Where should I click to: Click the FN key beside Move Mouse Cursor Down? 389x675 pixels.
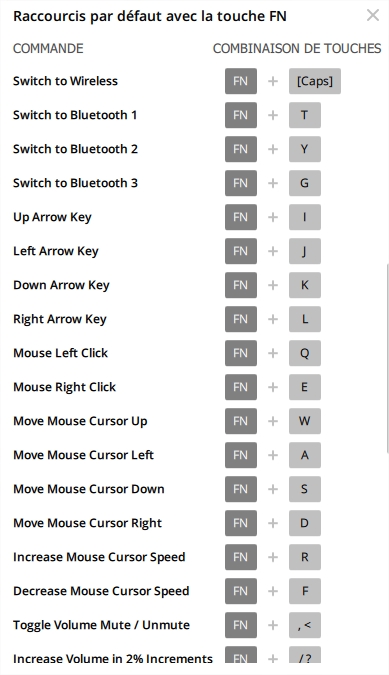click(241, 489)
